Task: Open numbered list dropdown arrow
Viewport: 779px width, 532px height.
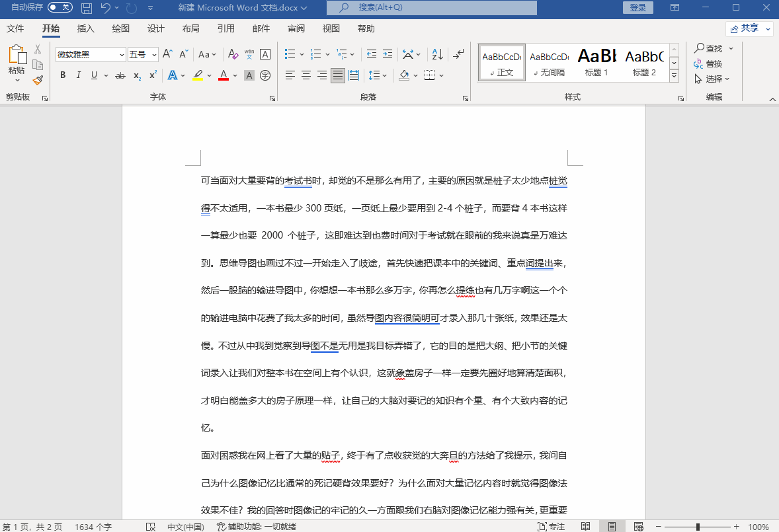Action: 327,55
